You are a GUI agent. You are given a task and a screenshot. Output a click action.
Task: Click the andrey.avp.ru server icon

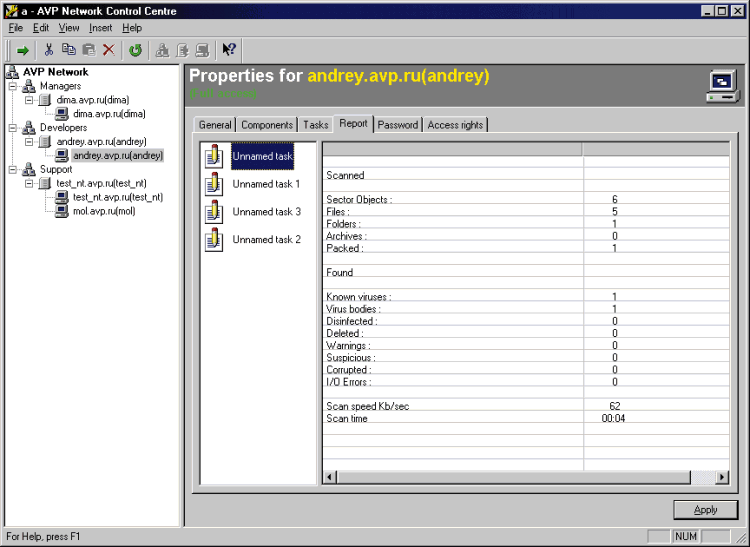coord(45,142)
